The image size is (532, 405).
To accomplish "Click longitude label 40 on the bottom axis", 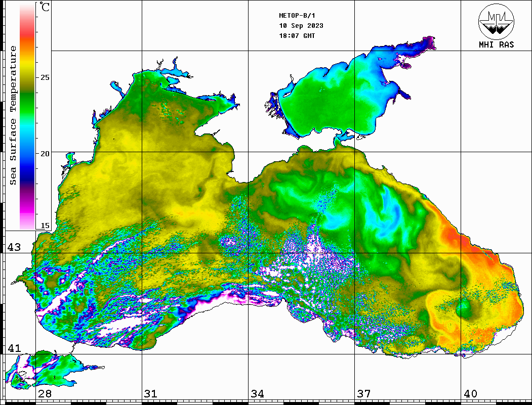I will 470,394.
